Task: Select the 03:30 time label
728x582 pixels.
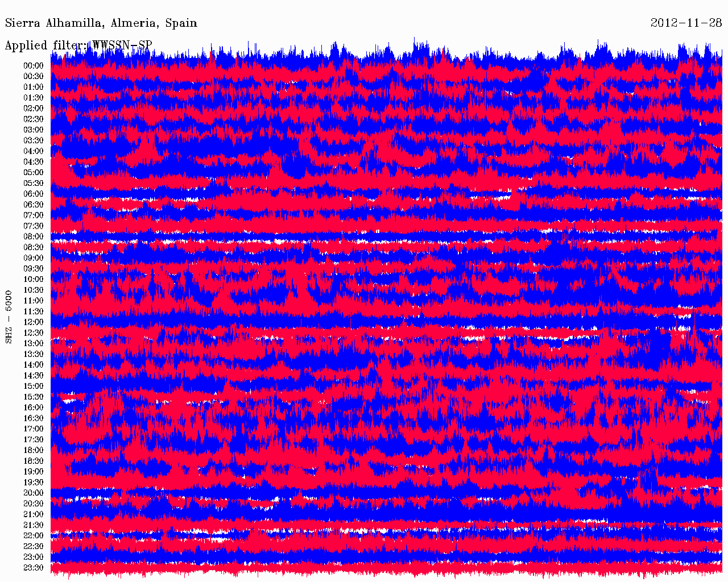Action: [x=34, y=140]
